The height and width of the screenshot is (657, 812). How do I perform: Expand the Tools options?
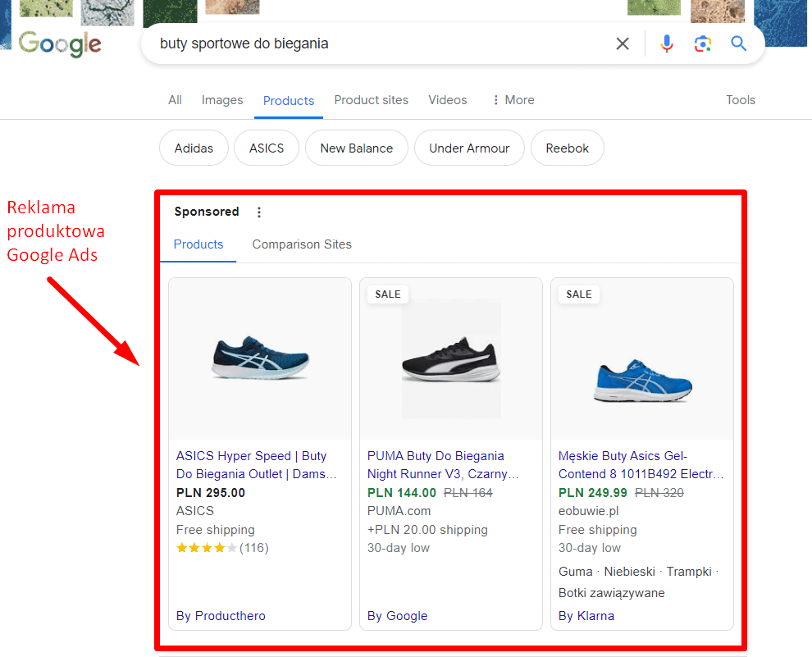tap(740, 99)
